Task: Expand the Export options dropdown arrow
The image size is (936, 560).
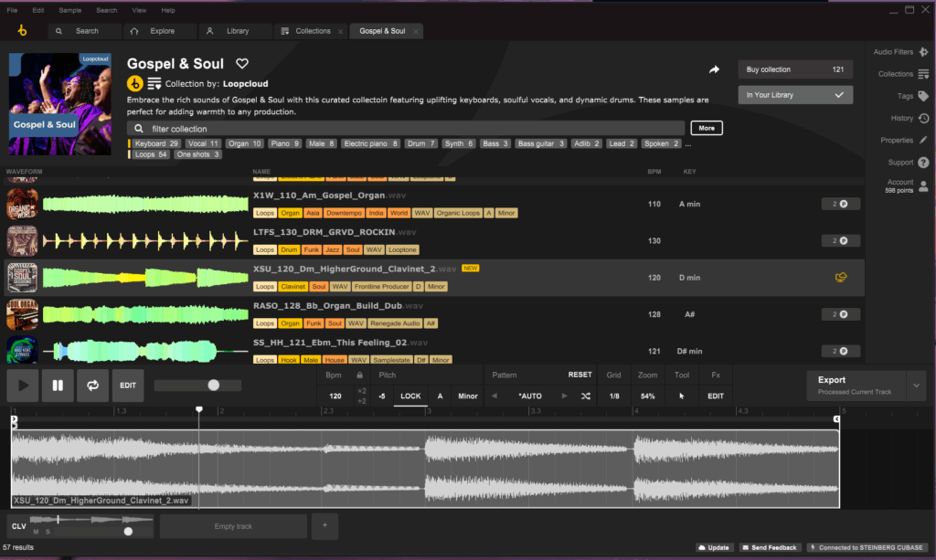Action: point(917,386)
